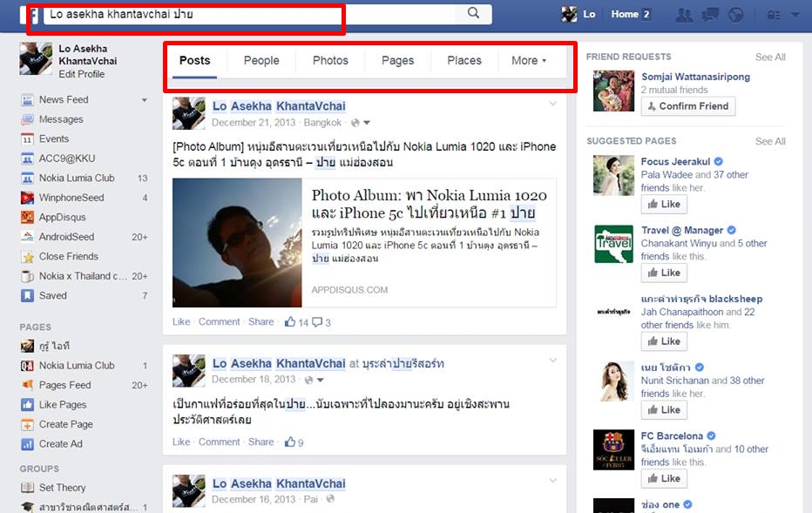The width and height of the screenshot is (812, 513).
Task: Click the Saved bookmark icon
Action: 27,295
